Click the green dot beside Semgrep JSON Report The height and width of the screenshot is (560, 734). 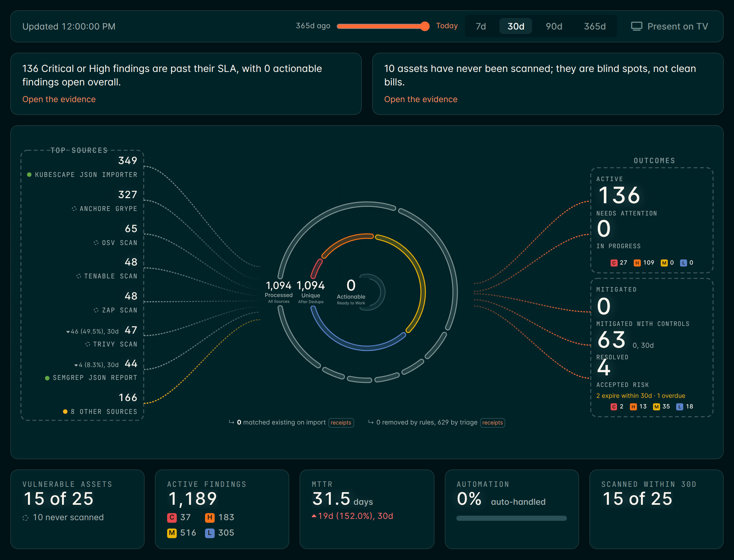47,378
